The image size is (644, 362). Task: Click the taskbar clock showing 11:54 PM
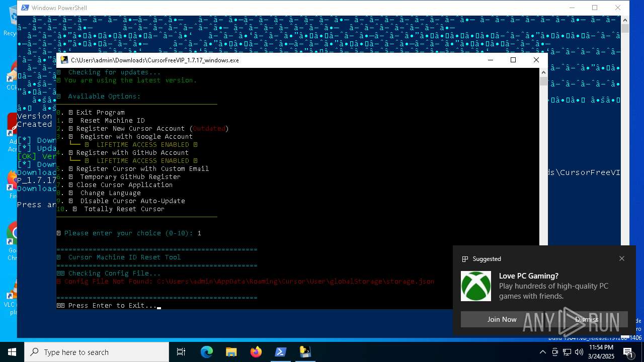pos(601,352)
